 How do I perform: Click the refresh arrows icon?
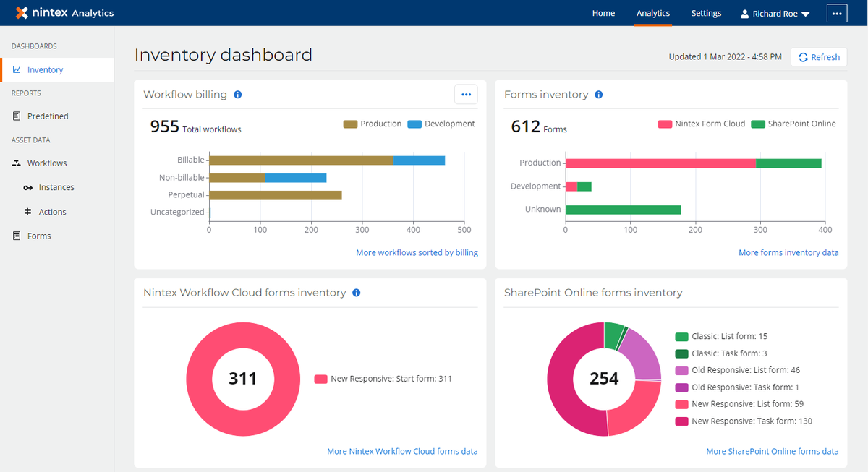point(803,57)
